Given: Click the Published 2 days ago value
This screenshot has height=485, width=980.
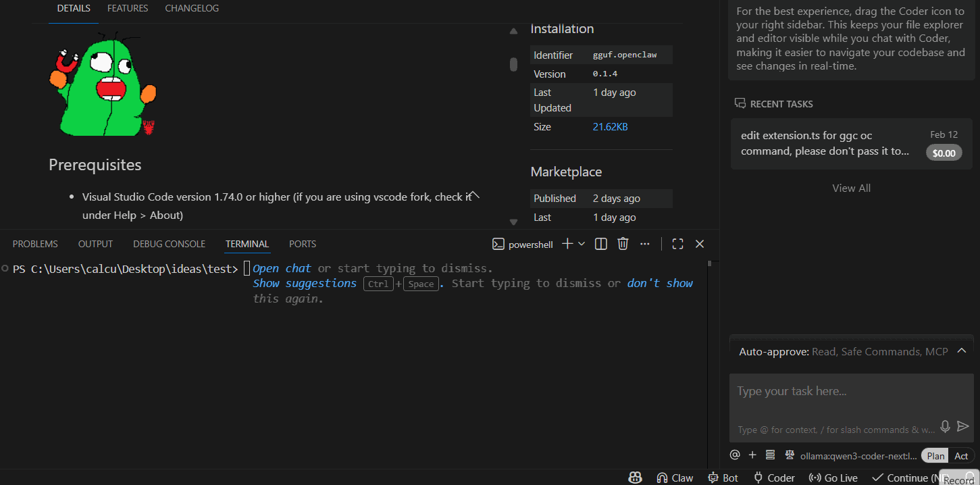Looking at the screenshot, I should click(x=617, y=199).
